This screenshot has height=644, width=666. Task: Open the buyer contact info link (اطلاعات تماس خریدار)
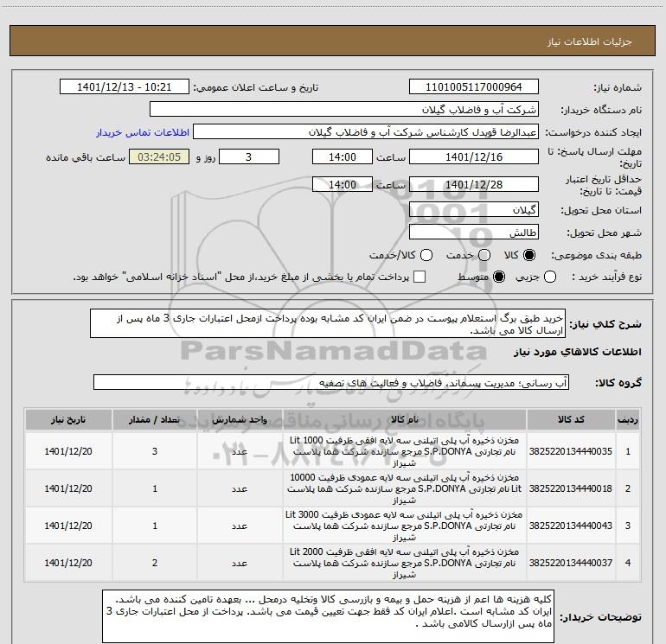point(143,132)
